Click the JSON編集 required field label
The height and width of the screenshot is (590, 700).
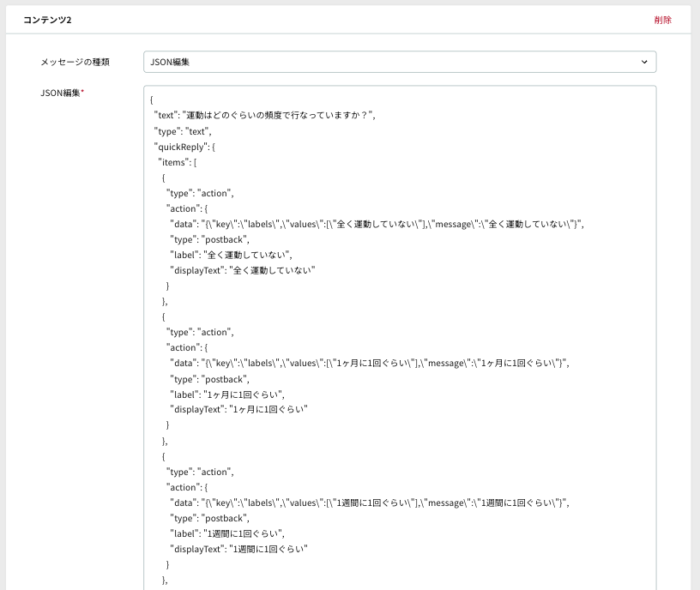pyautogui.click(x=62, y=93)
